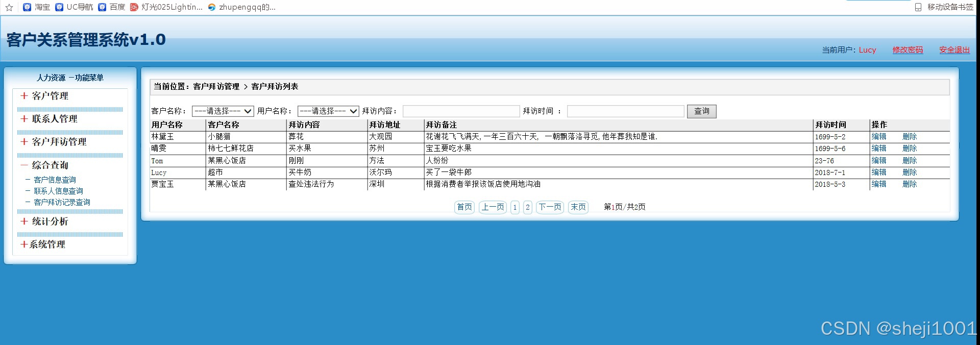Select the 宝玉要吃水果 remark cell
Image resolution: width=980 pixels, height=345 pixels.
tap(619, 149)
